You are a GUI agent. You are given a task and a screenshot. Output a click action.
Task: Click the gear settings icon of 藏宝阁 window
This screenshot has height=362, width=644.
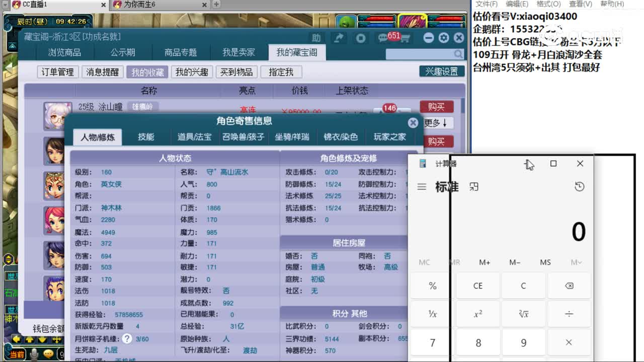444,37
